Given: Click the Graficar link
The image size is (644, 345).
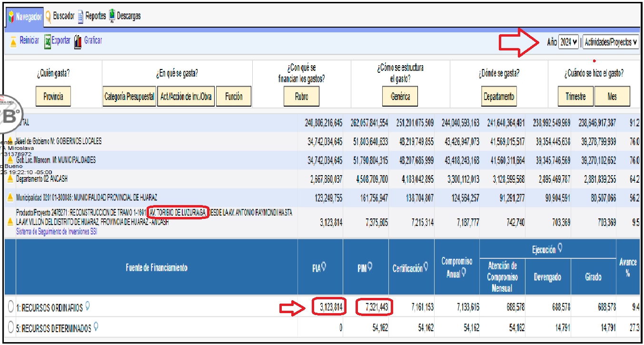Looking at the screenshot, I should click(x=93, y=41).
